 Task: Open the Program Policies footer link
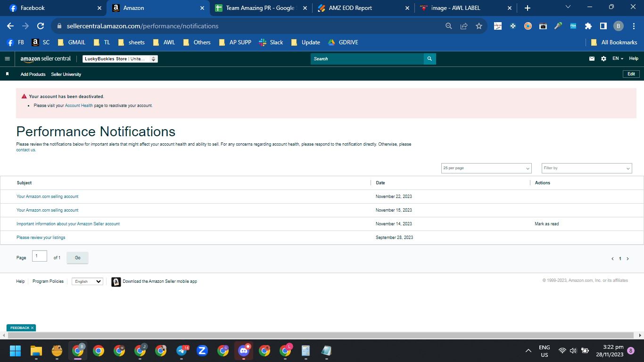tap(48, 281)
